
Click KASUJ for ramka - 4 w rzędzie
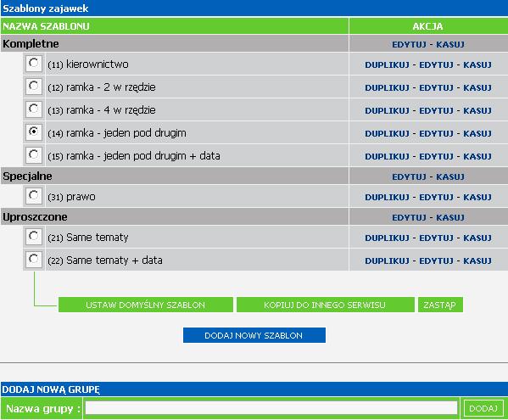pos(477,111)
